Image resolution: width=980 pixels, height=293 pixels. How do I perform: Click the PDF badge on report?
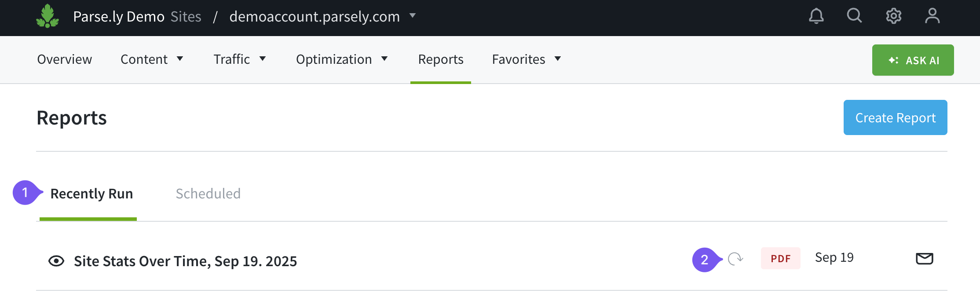click(780, 259)
